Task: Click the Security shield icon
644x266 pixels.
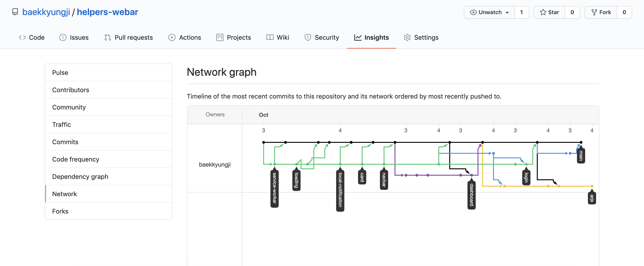Action: tap(307, 37)
